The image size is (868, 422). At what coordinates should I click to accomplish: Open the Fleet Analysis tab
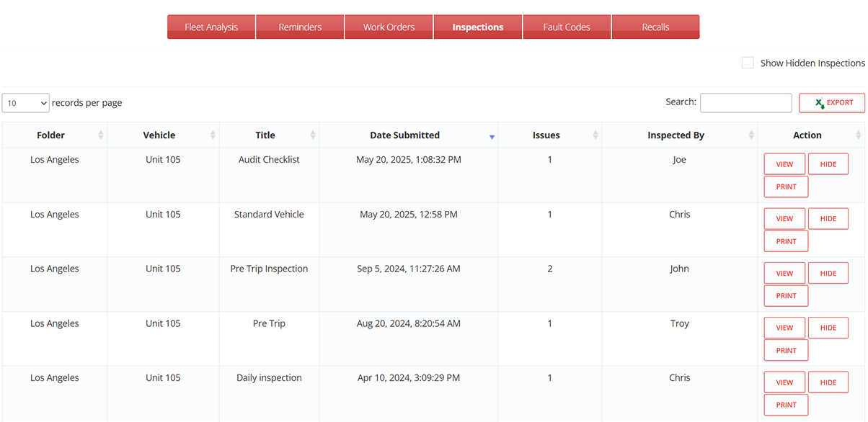[211, 26]
